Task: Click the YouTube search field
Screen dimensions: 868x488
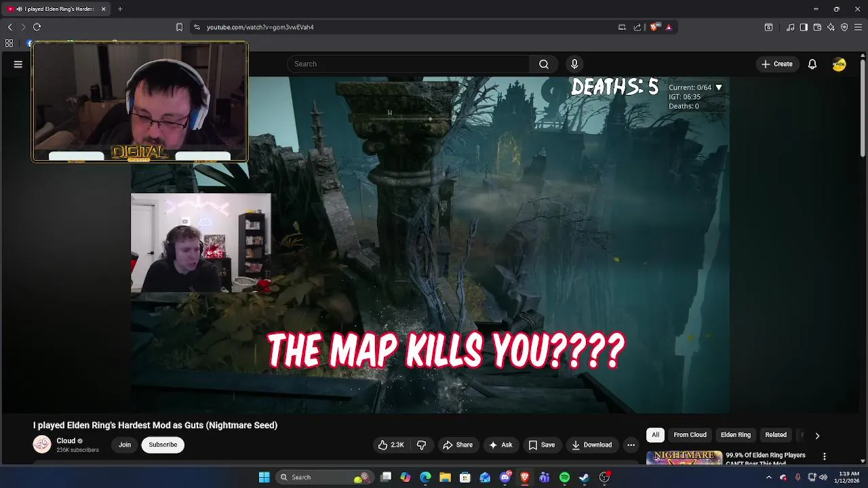Action: pyautogui.click(x=408, y=64)
